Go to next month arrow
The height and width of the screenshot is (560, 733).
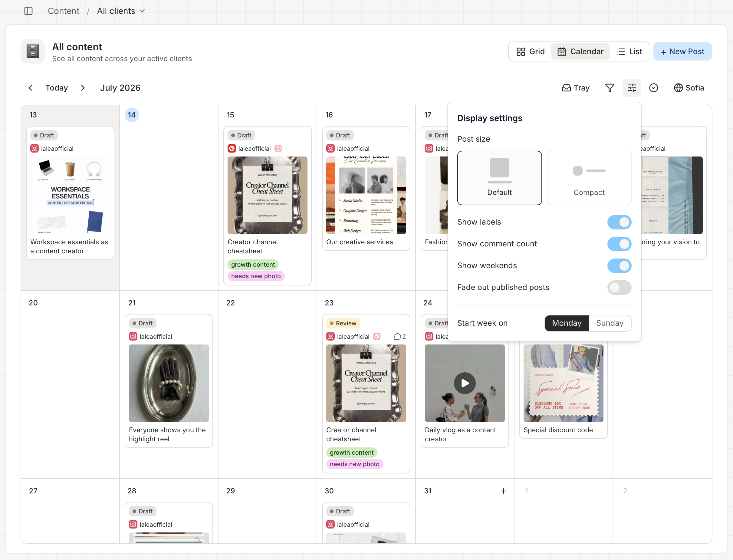83,88
